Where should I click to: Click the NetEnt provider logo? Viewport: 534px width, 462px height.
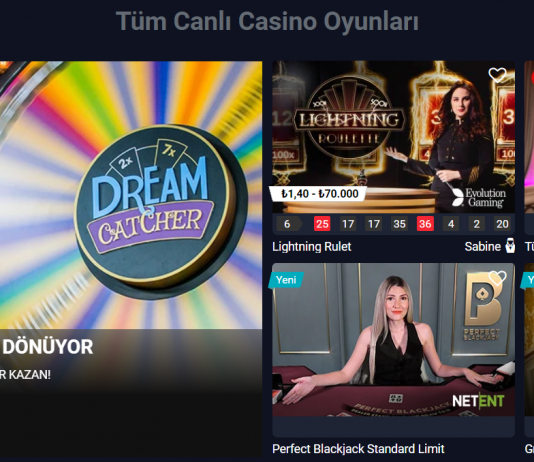(478, 401)
